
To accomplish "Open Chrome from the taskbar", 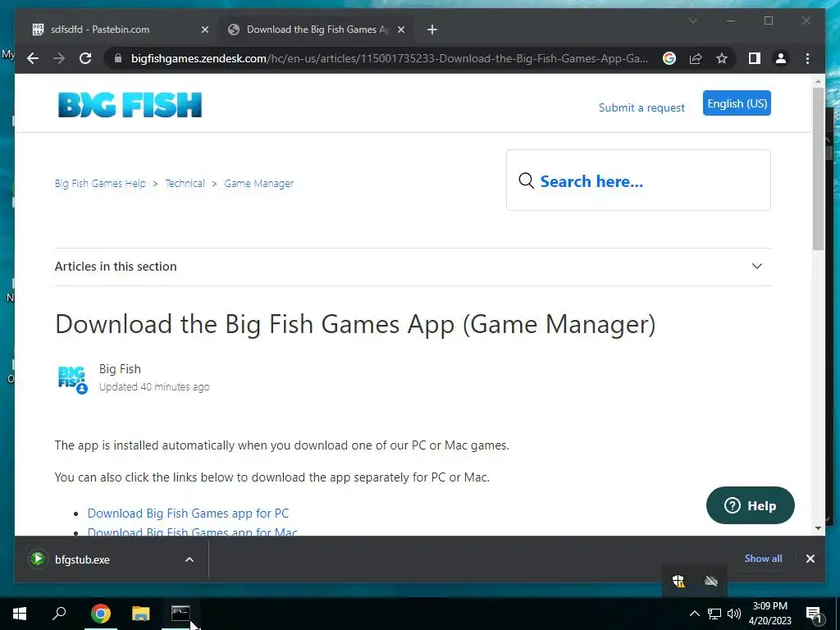I will 100,614.
